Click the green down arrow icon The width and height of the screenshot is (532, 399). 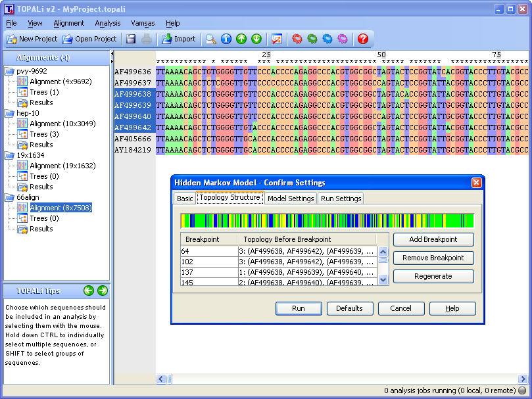tap(256, 39)
